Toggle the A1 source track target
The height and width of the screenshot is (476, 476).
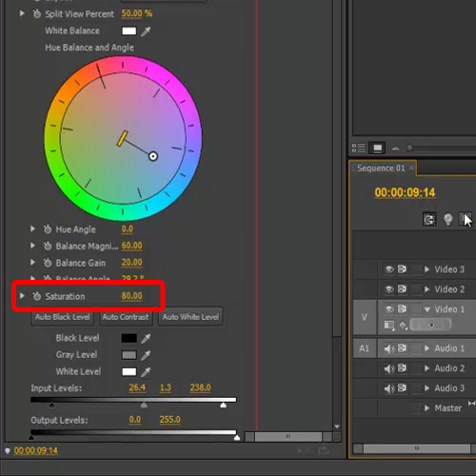365,348
